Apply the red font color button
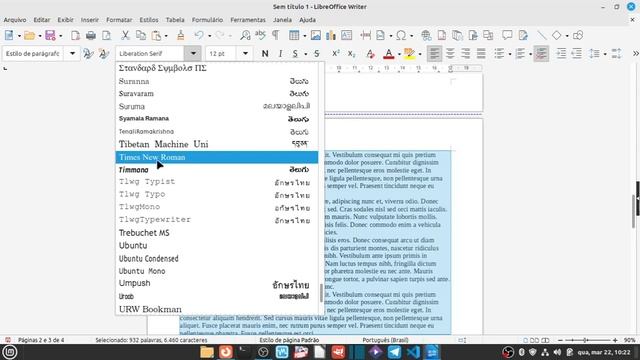Image resolution: width=640 pixels, height=360 pixels. tap(389, 53)
